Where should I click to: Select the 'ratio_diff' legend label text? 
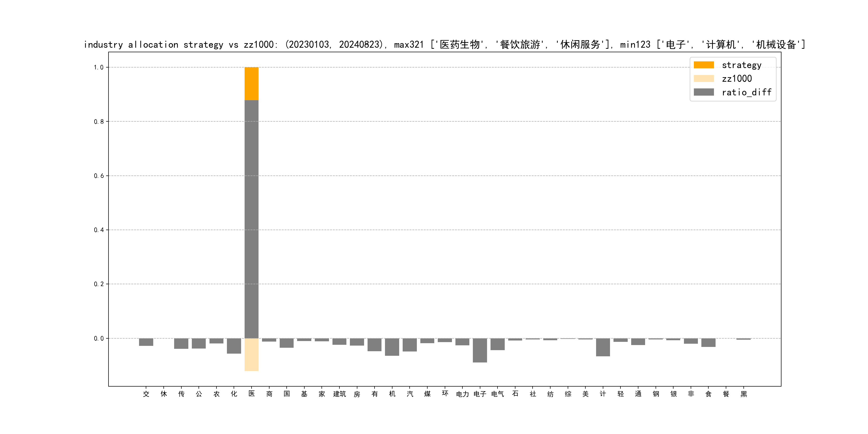click(746, 92)
